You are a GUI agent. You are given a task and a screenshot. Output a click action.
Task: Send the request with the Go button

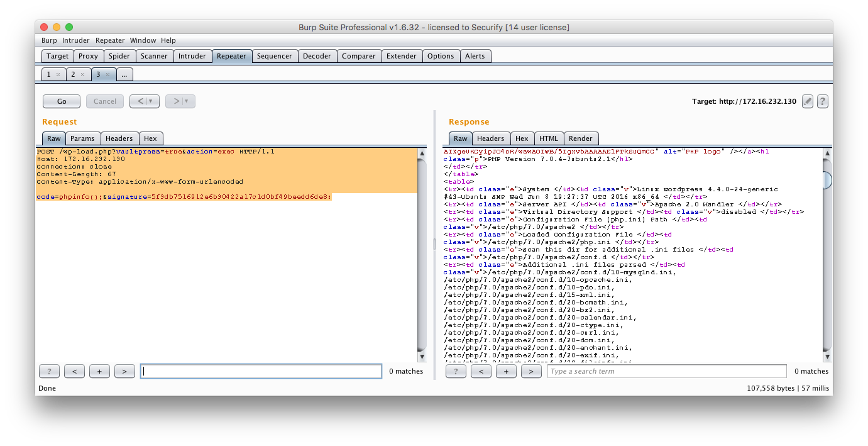62,101
